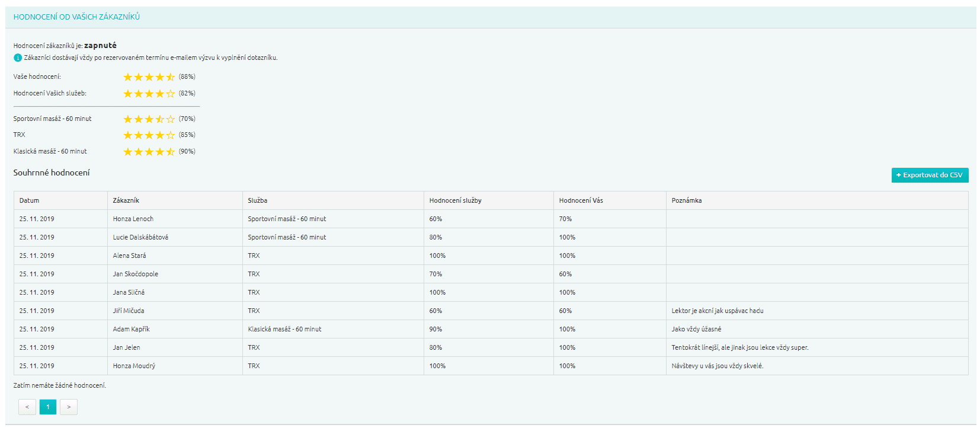Viewport: 980px width, 431px height.
Task: Click Klasická masáž star rating
Action: 149,152
